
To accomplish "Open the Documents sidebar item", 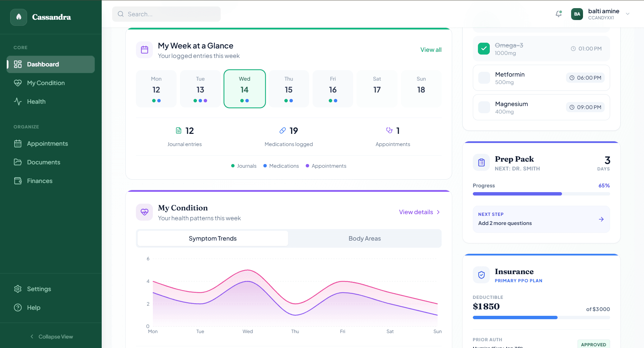I will [51, 162].
